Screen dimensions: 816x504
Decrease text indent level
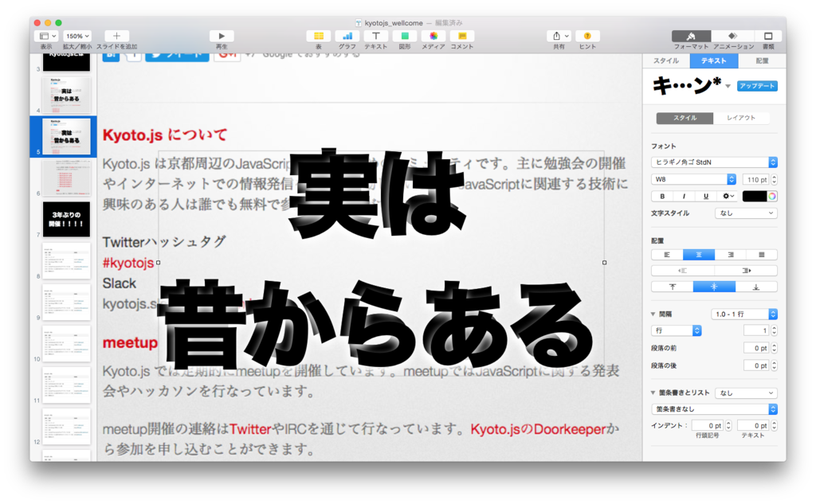pyautogui.click(x=683, y=271)
